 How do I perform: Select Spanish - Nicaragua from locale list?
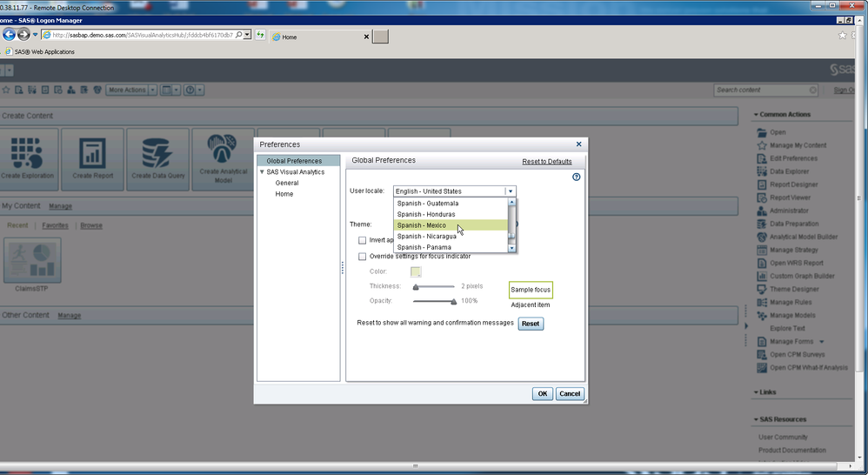click(x=451, y=237)
